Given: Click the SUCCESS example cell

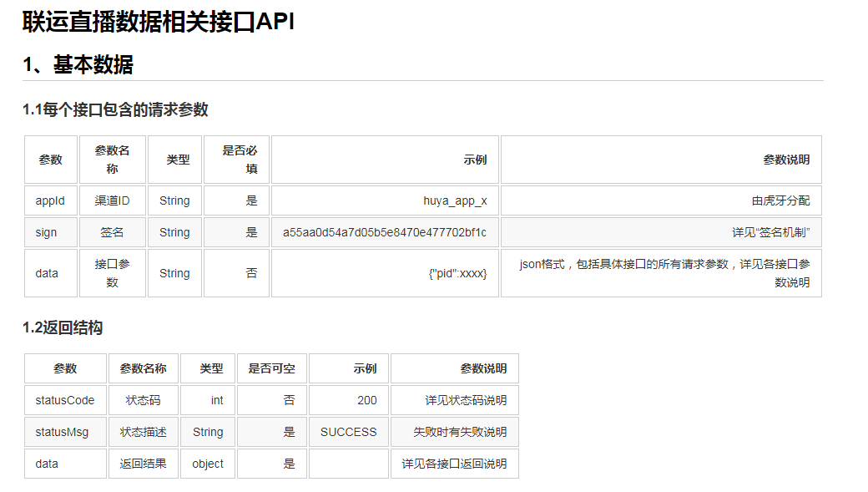Looking at the screenshot, I should [349, 432].
